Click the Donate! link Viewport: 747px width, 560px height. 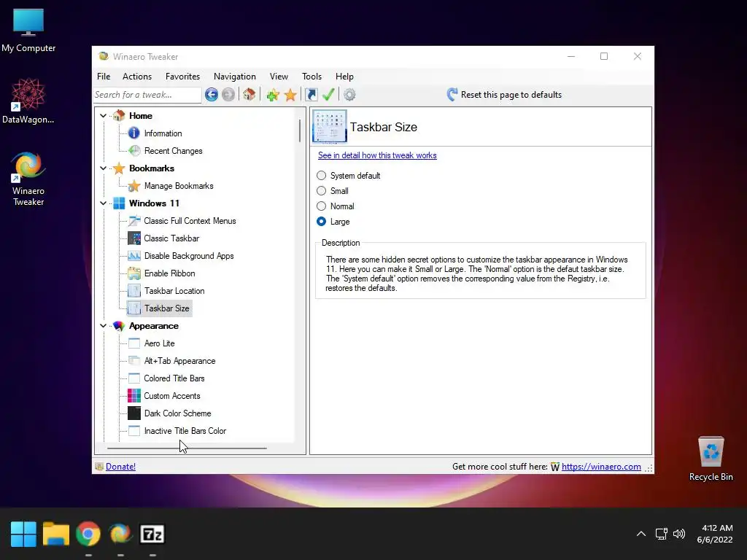tap(120, 467)
